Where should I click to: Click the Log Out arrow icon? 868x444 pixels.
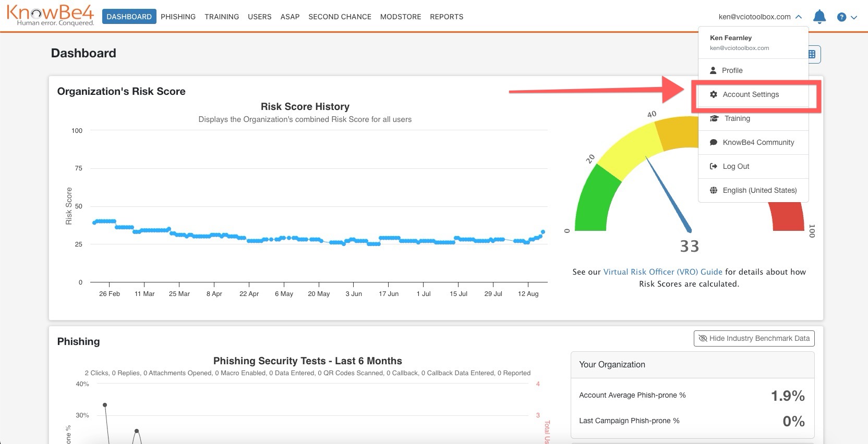pyautogui.click(x=714, y=166)
